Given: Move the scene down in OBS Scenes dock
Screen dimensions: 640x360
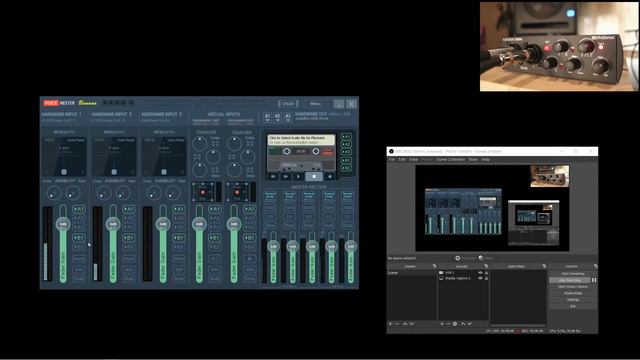Looking at the screenshot, I should pyautogui.click(x=412, y=324).
